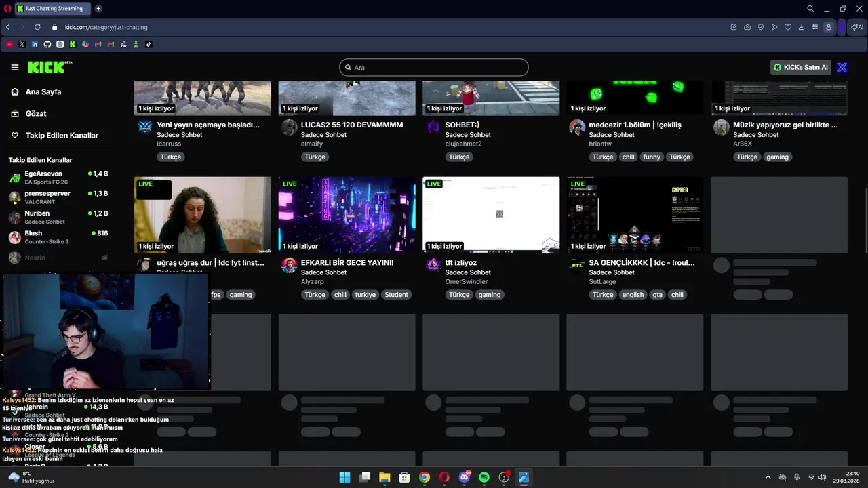Open the Opera AI assistant button
Screen dimensions: 868x488
pyautogui.click(x=857, y=27)
